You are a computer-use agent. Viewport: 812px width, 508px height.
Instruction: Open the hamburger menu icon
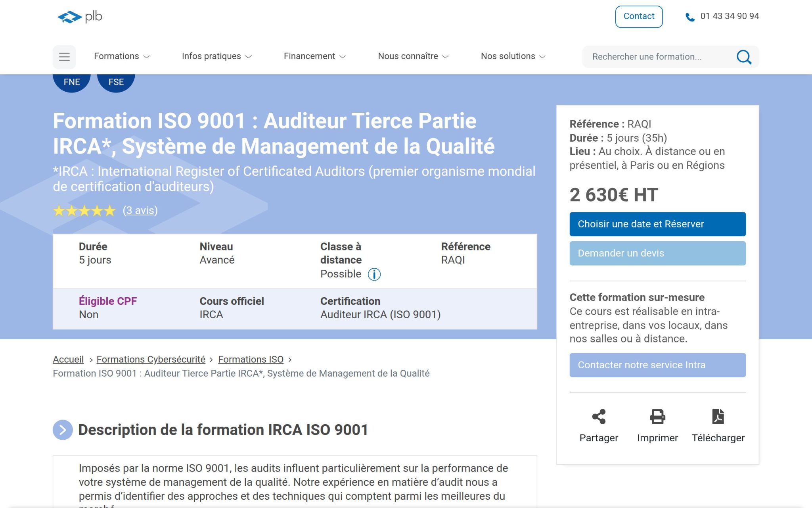64,57
